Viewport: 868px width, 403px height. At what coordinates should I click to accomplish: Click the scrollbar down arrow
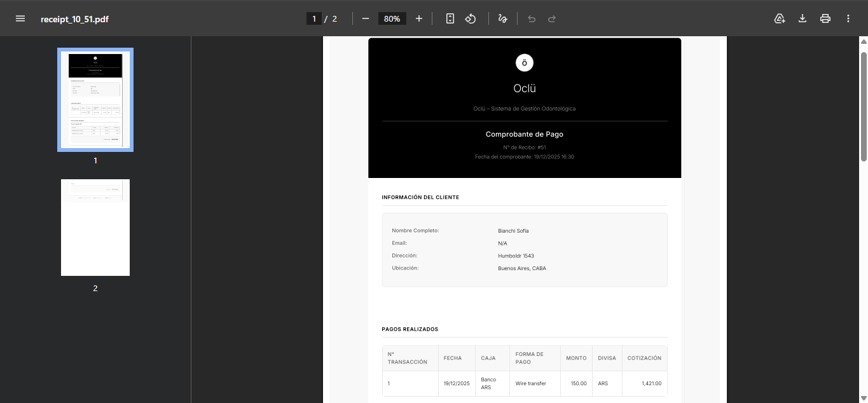point(864,398)
